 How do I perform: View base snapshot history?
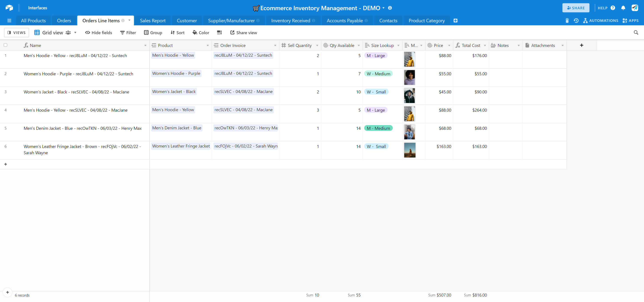576,21
